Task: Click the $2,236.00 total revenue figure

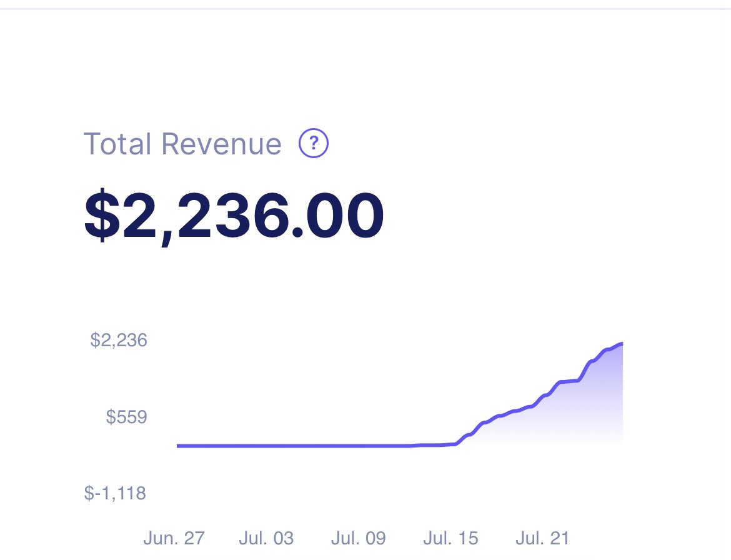Action: 234,216
